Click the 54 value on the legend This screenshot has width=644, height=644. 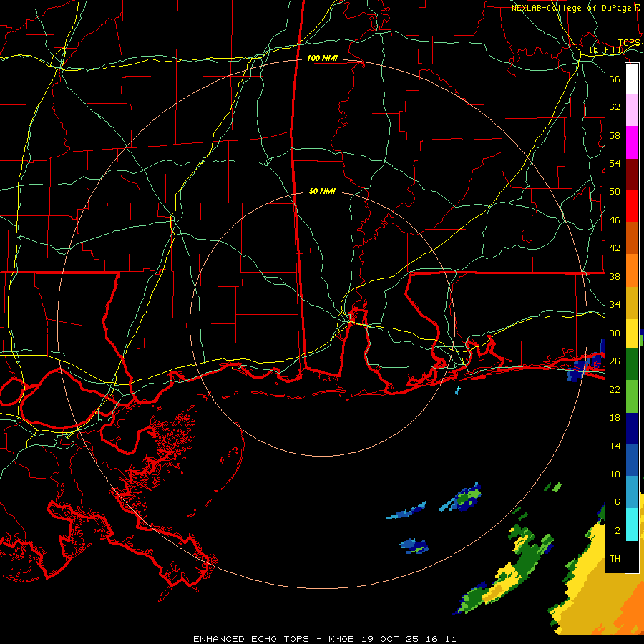pos(615,164)
